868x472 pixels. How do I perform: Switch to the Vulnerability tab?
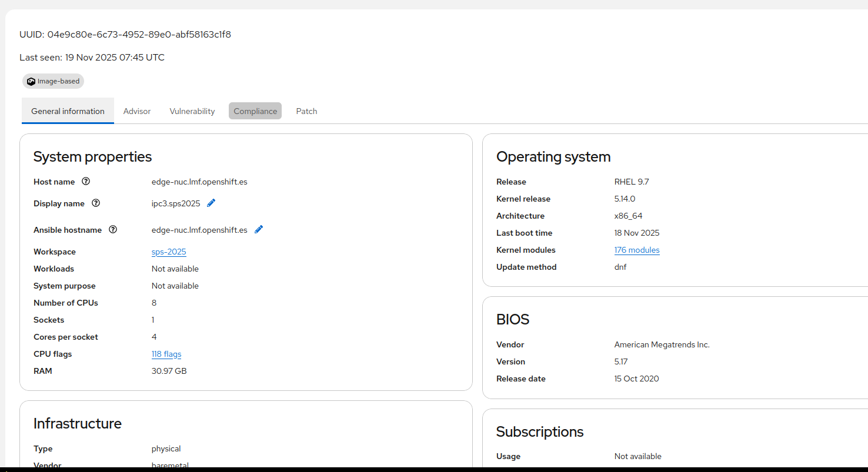click(192, 111)
